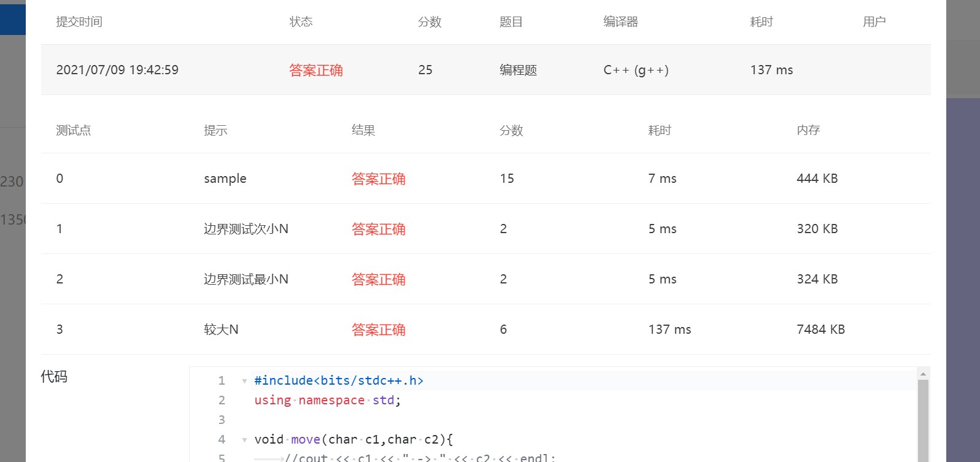The height and width of the screenshot is (462, 980).
Task: Click the 137 ms value in submission row
Action: (771, 70)
